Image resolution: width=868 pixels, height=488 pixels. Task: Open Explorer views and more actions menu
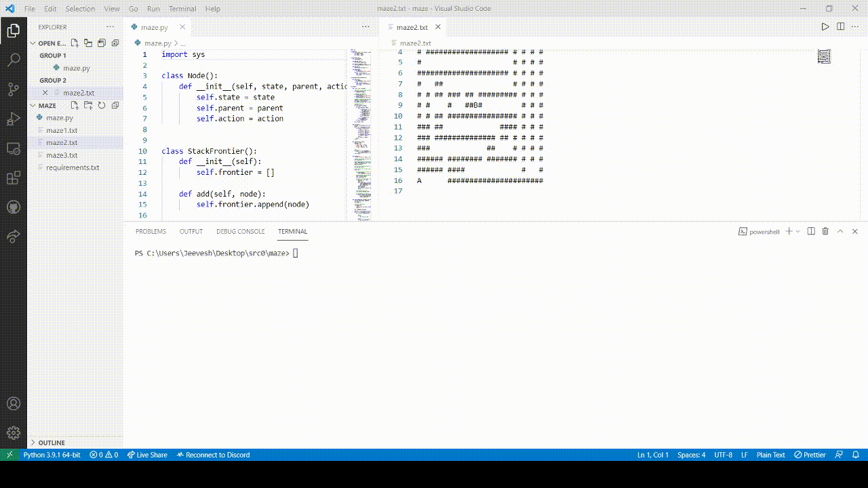(111, 27)
